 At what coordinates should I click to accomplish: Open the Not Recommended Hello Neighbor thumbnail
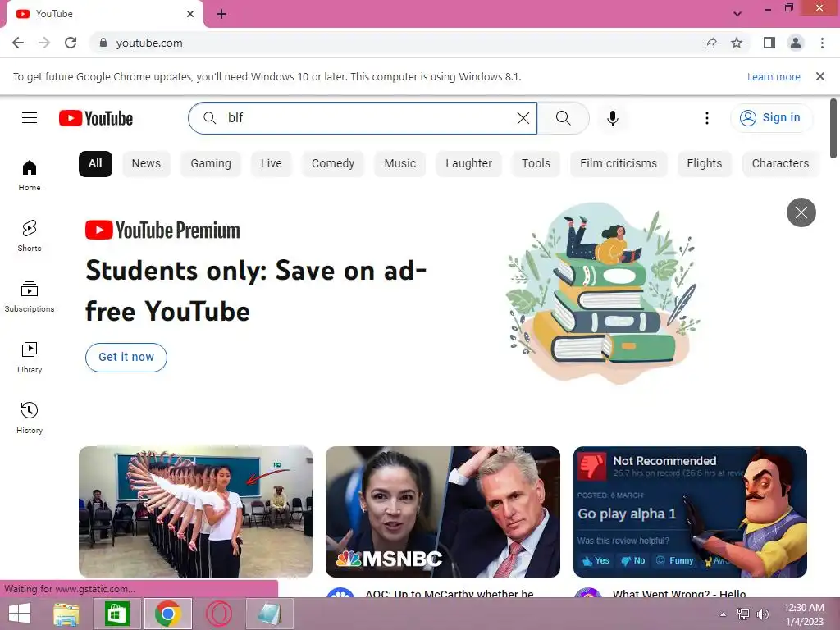(690, 512)
